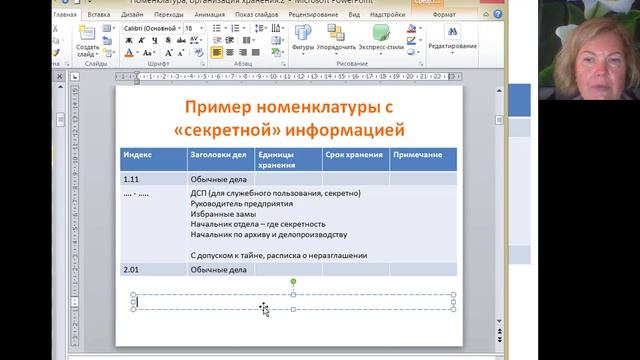Open the line spacing options
The height and width of the screenshot is (360, 640).
(260, 28)
